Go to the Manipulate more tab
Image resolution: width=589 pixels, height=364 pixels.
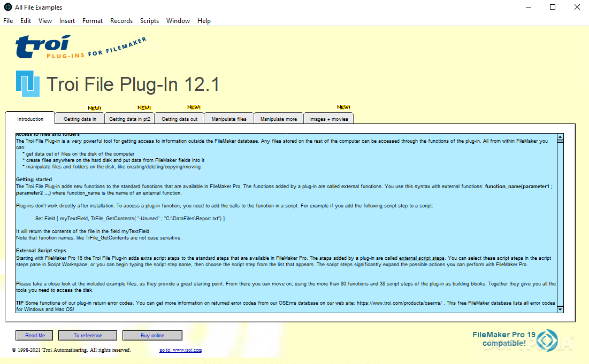pos(278,119)
